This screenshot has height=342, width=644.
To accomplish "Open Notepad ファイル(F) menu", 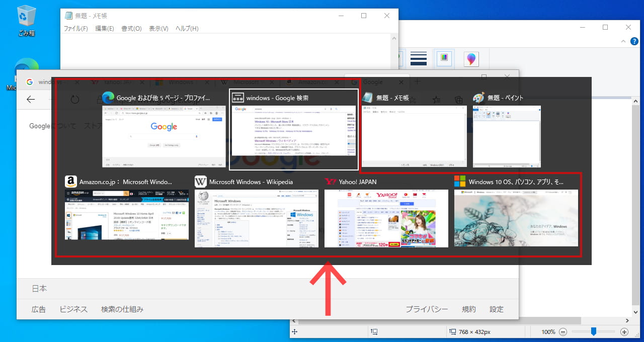I will [76, 29].
